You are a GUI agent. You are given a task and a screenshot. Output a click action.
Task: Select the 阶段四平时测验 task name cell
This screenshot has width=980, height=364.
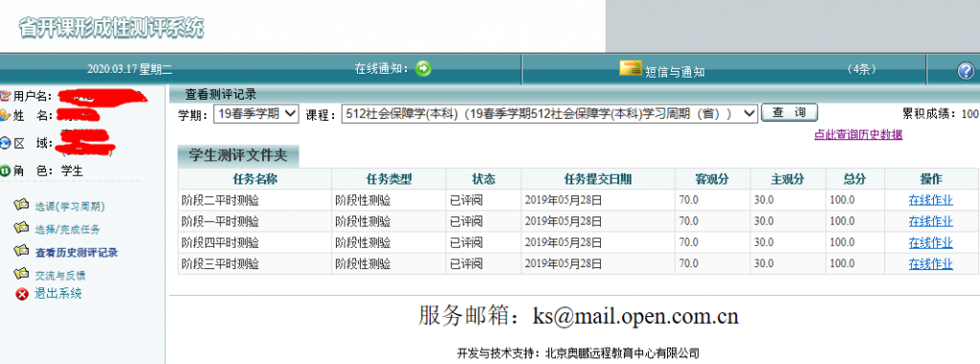point(255,242)
